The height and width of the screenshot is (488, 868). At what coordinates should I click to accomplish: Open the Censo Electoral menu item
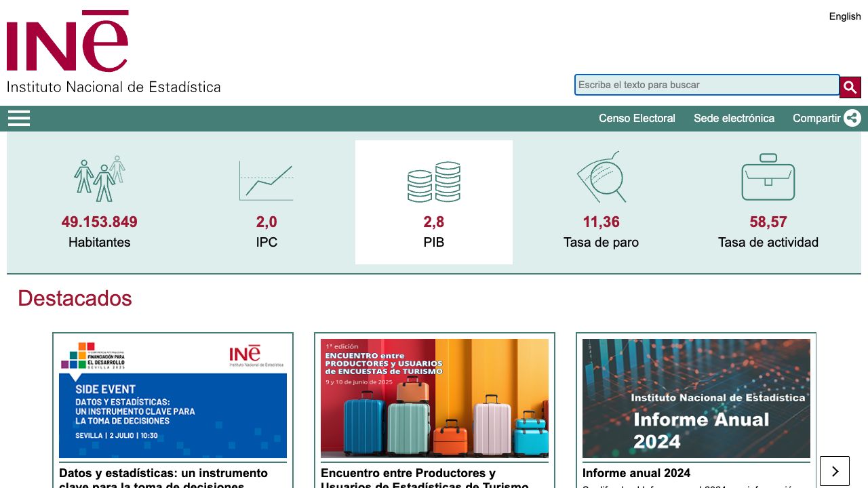[x=637, y=118]
